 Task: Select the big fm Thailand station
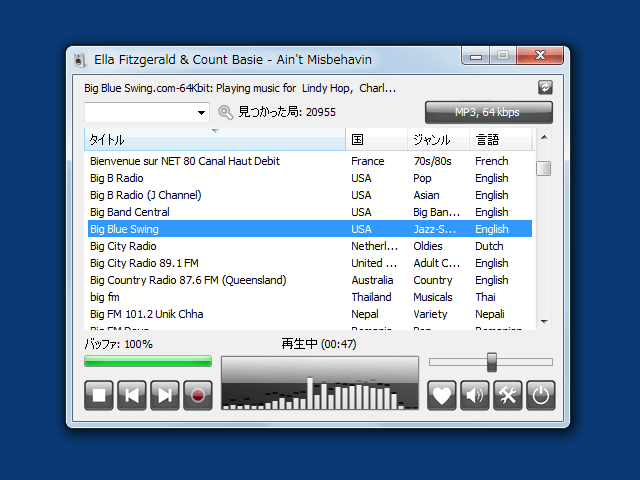pyautogui.click(x=309, y=297)
